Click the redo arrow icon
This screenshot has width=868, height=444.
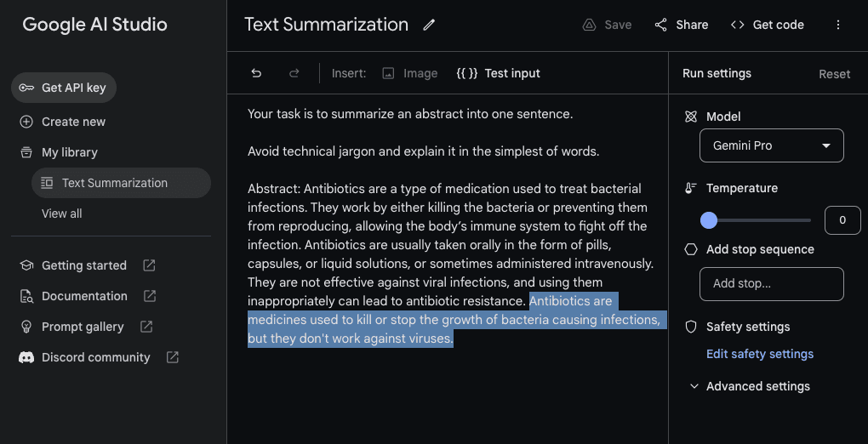coord(294,73)
